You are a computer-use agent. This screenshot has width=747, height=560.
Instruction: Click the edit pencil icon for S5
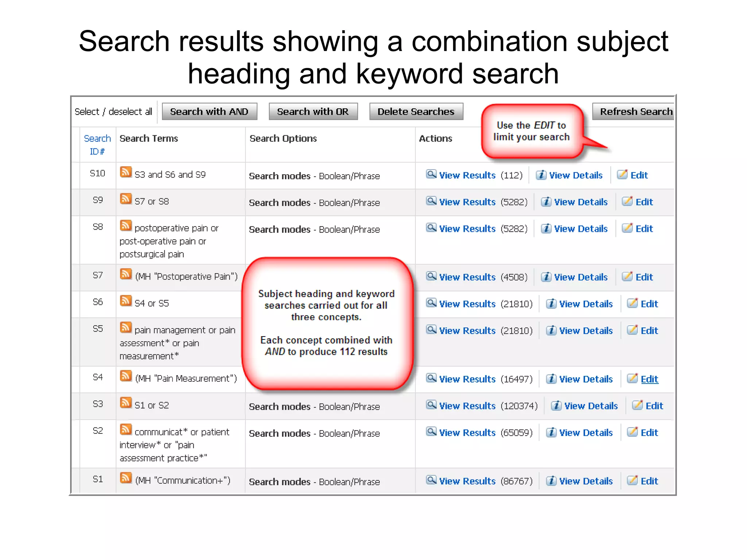tap(632, 330)
